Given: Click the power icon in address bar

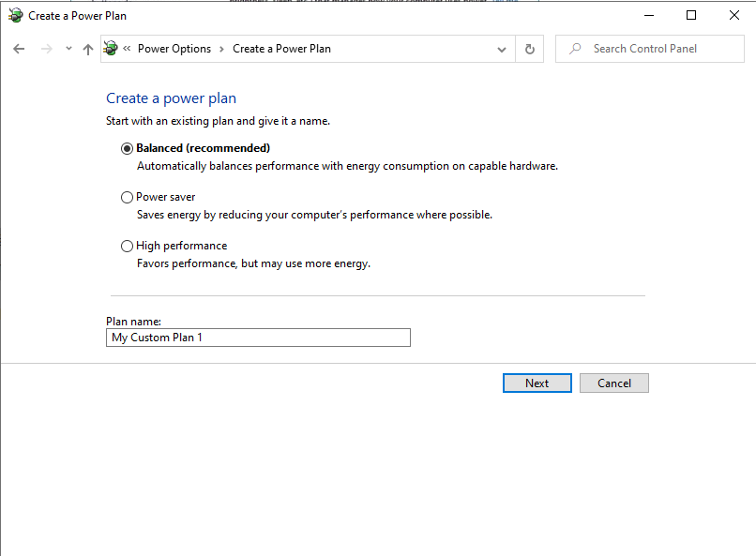Looking at the screenshot, I should pos(112,49).
